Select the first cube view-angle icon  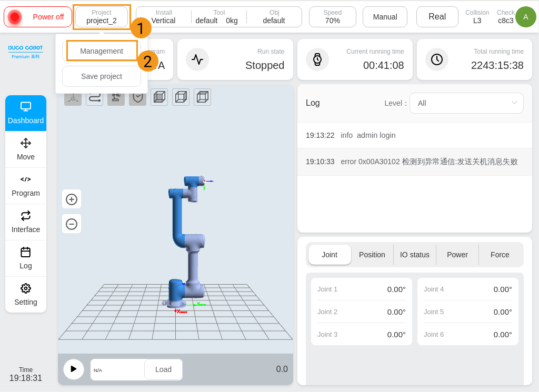(159, 97)
